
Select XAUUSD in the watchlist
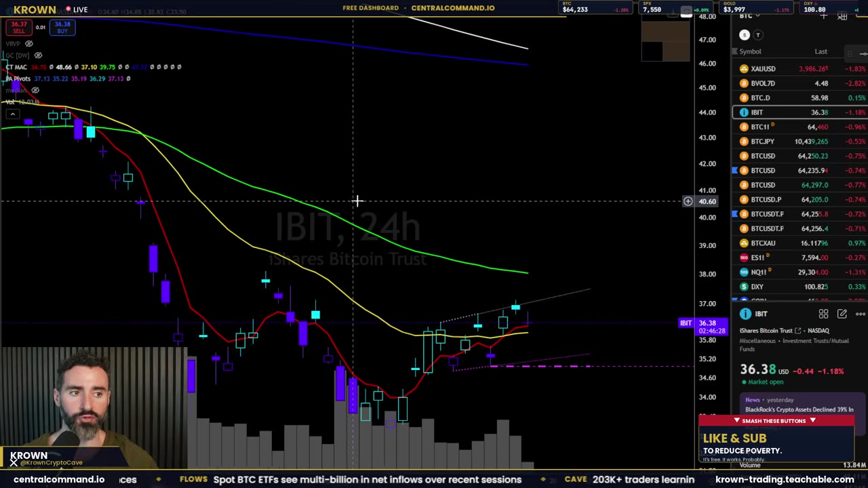point(800,68)
